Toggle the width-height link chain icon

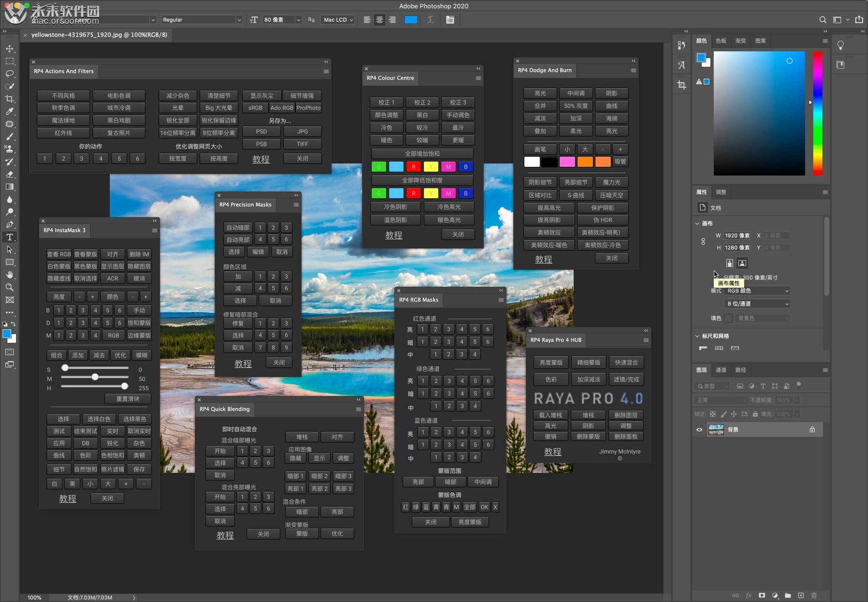pyautogui.click(x=703, y=242)
